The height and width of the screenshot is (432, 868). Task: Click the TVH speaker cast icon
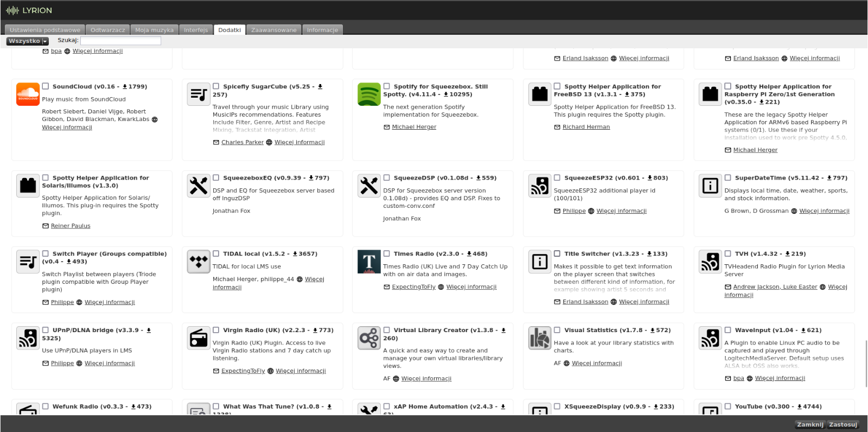coord(710,262)
